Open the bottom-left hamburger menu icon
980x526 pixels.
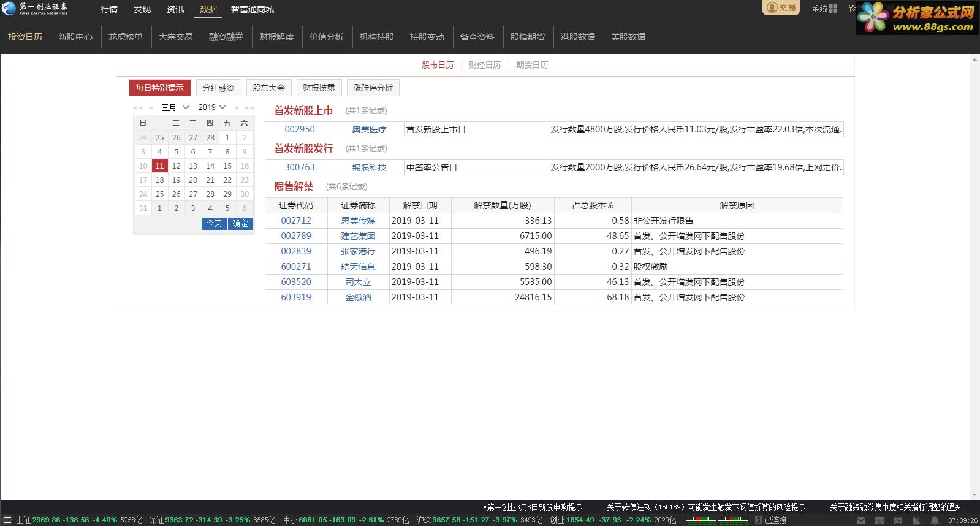[x=7, y=520]
